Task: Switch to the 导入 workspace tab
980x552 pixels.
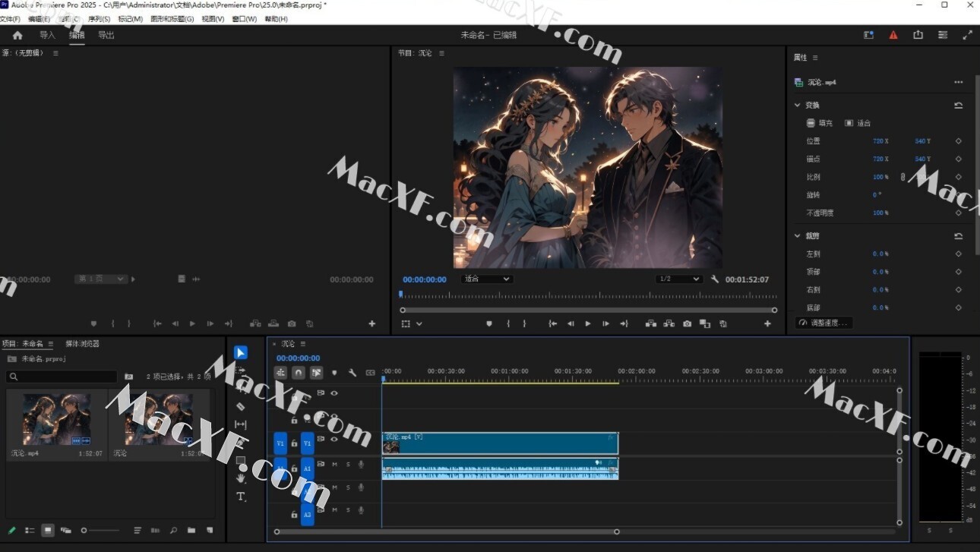Action: 47,35
